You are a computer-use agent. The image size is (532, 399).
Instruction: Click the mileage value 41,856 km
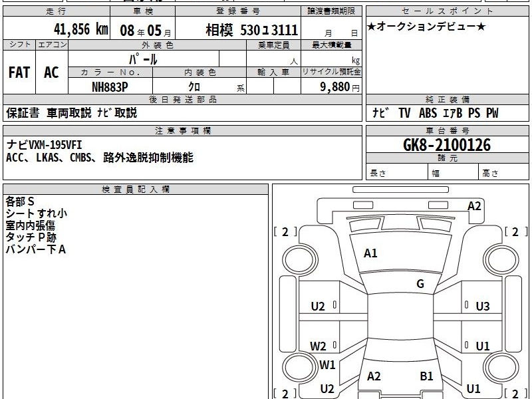coord(80,29)
